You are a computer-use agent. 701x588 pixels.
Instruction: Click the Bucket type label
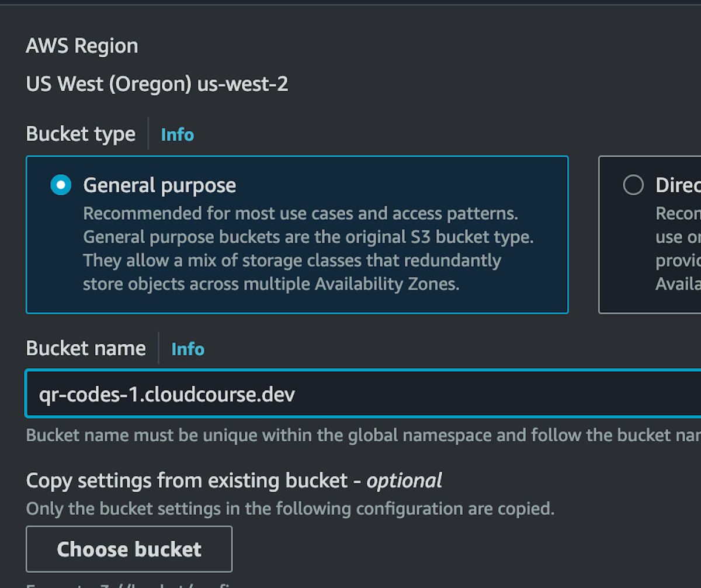[81, 134]
